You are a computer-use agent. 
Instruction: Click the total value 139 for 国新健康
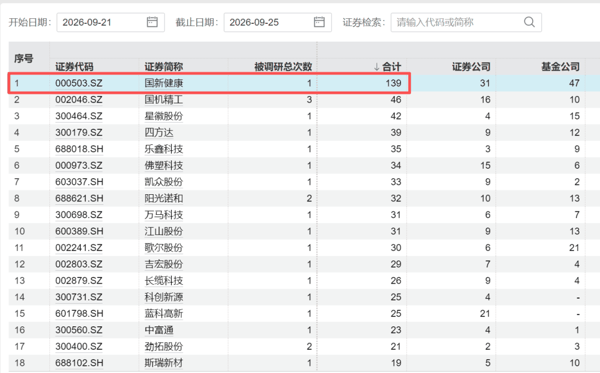(393, 83)
